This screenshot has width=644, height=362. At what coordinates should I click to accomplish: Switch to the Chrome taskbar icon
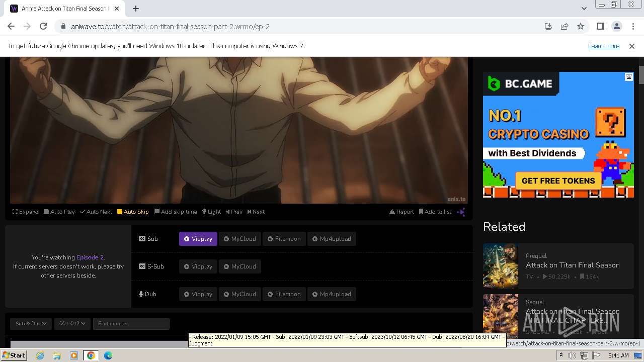click(91, 355)
